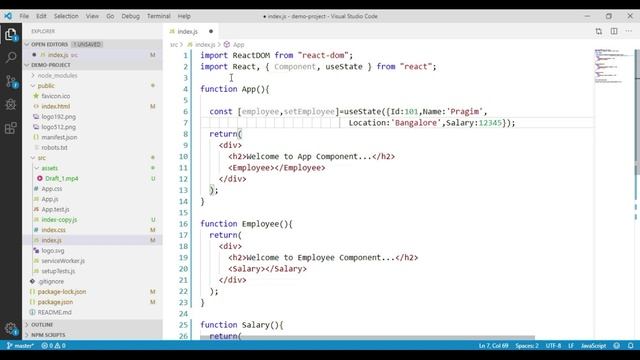The width and height of the screenshot is (640, 360).
Task: Click Spaces: 2 indentation setting
Action: (527, 346)
